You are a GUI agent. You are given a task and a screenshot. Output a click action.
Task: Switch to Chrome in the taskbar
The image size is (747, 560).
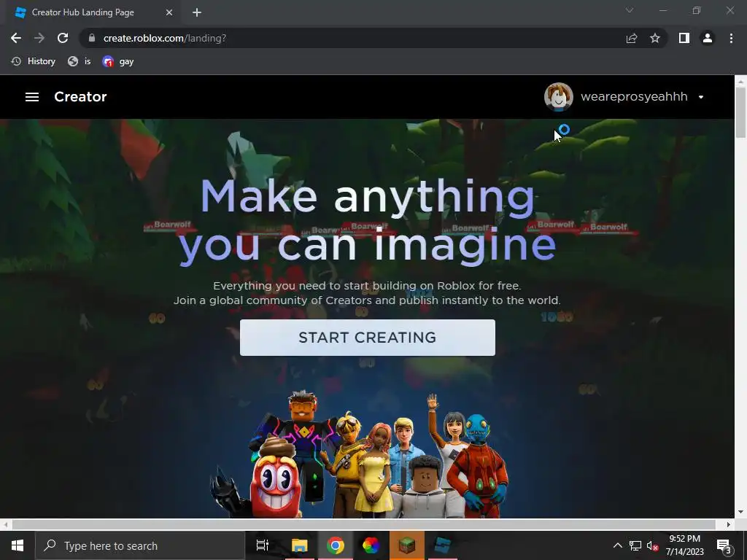coord(336,545)
